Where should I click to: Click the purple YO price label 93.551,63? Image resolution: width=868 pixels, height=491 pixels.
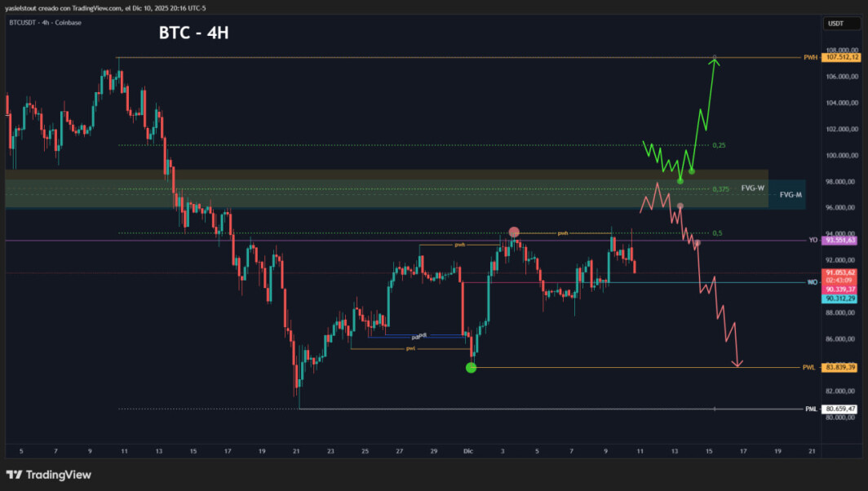click(840, 241)
